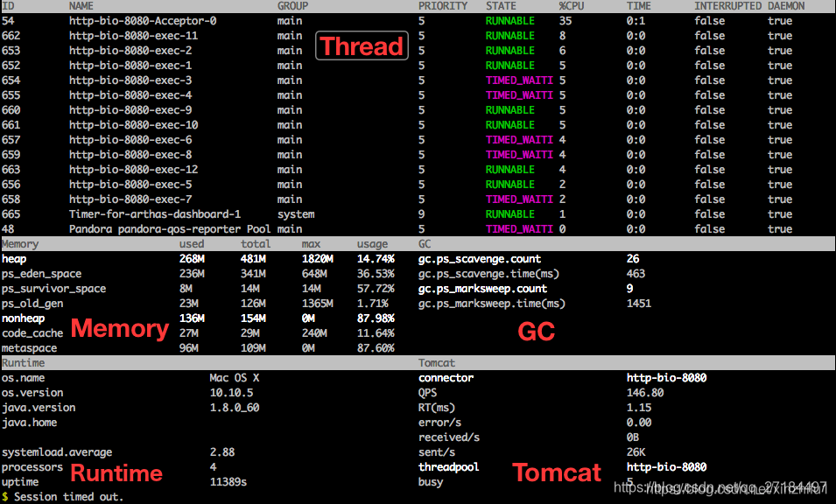Select thread name http-bio-8080-exec-11
This screenshot has width=836, height=504.
[x=133, y=36]
